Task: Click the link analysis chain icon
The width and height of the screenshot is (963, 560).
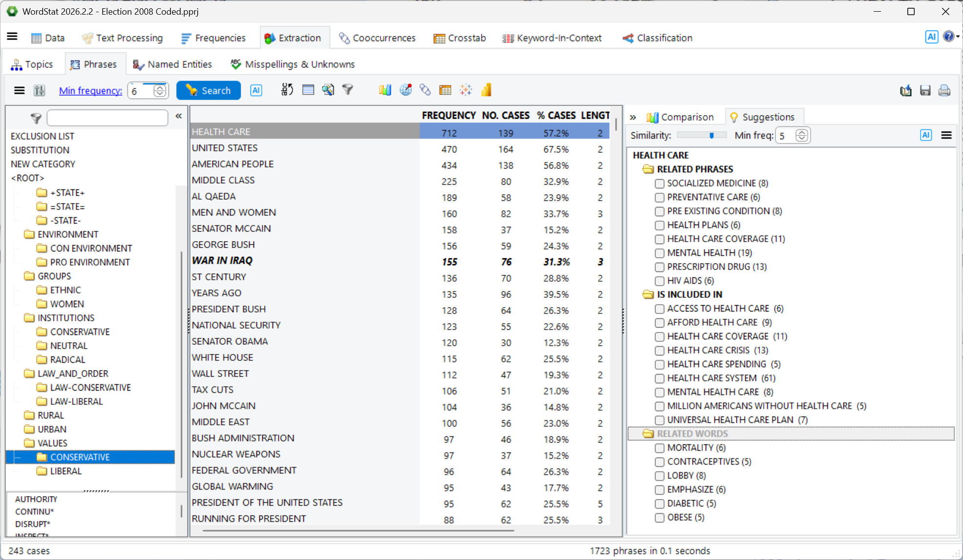Action: click(x=425, y=90)
